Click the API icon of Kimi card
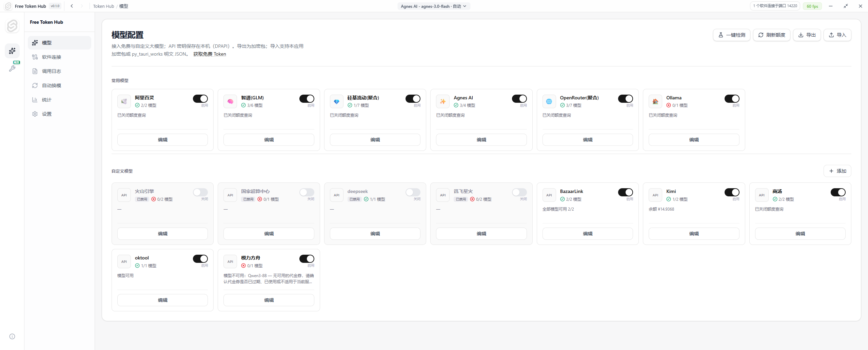The height and width of the screenshot is (350, 868). [x=655, y=195]
